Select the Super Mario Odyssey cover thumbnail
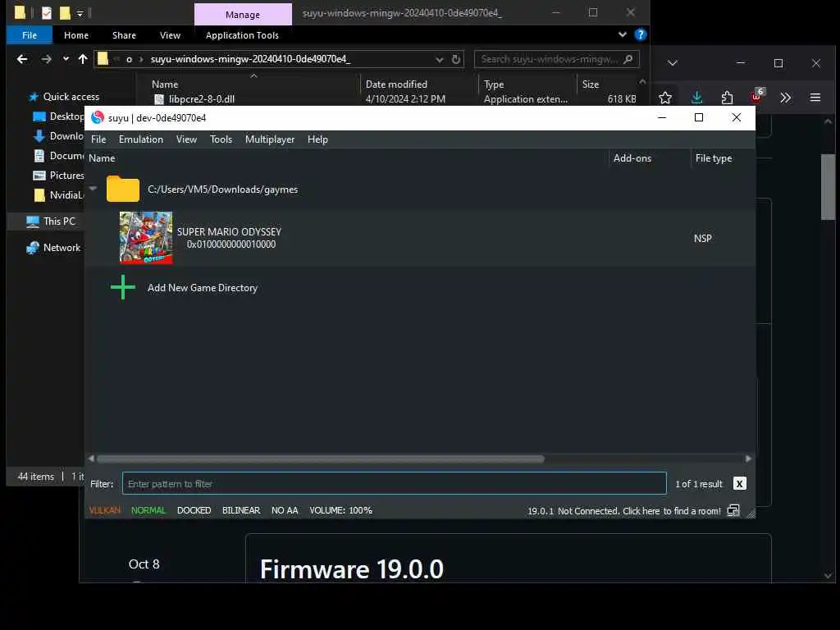Image resolution: width=840 pixels, height=630 pixels. click(146, 238)
